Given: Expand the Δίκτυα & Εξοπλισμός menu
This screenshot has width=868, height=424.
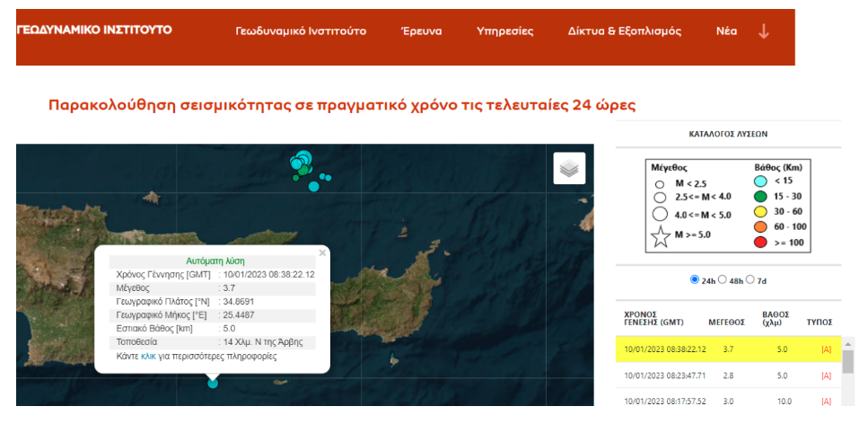Looking at the screenshot, I should tap(624, 31).
